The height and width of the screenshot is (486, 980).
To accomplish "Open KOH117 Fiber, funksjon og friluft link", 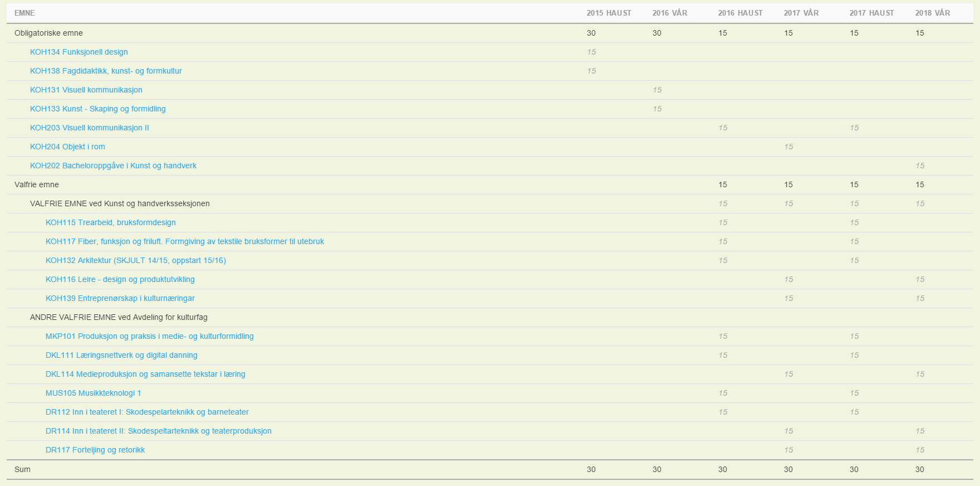I will click(185, 241).
